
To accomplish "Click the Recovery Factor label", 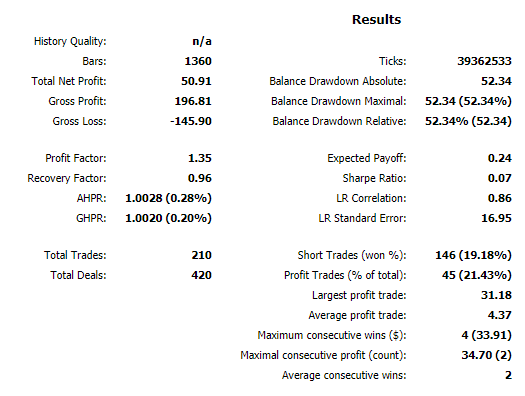I will click(x=67, y=178).
